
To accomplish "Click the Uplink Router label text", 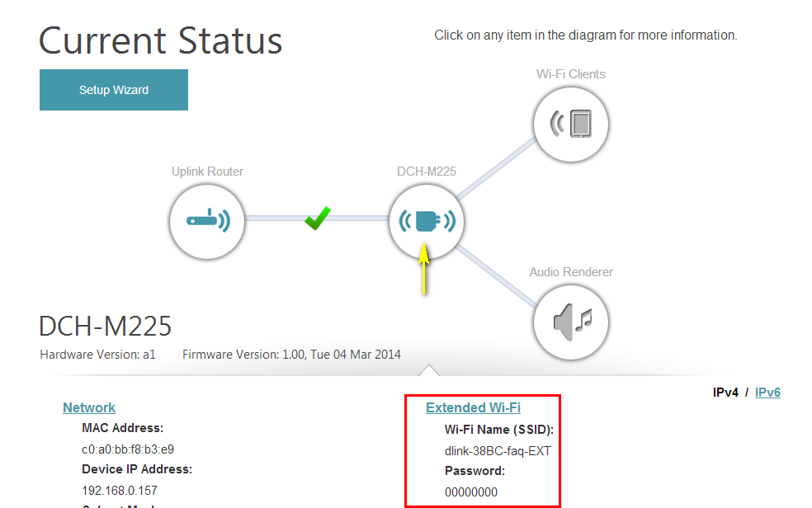I will (207, 172).
